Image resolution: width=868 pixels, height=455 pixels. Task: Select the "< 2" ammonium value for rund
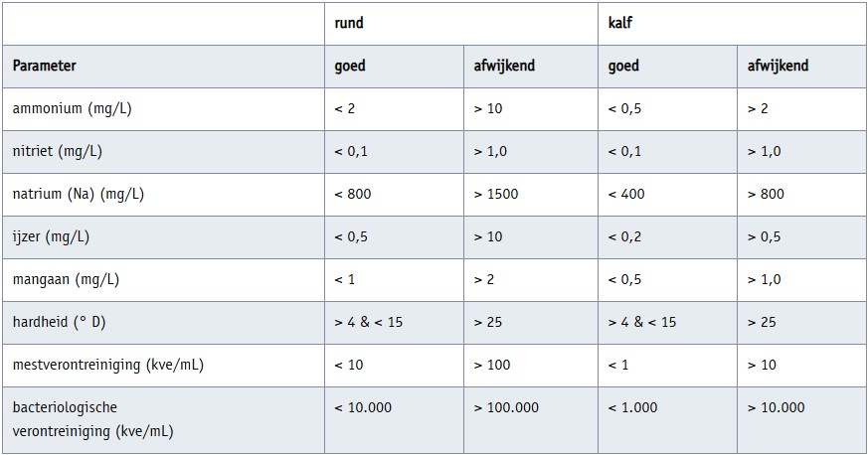tap(344, 108)
